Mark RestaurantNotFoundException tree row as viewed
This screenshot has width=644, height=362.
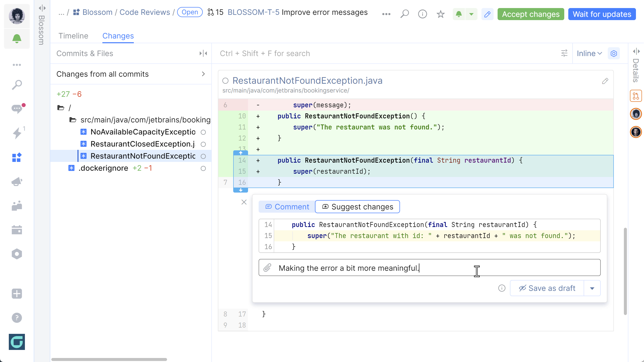pos(203,156)
